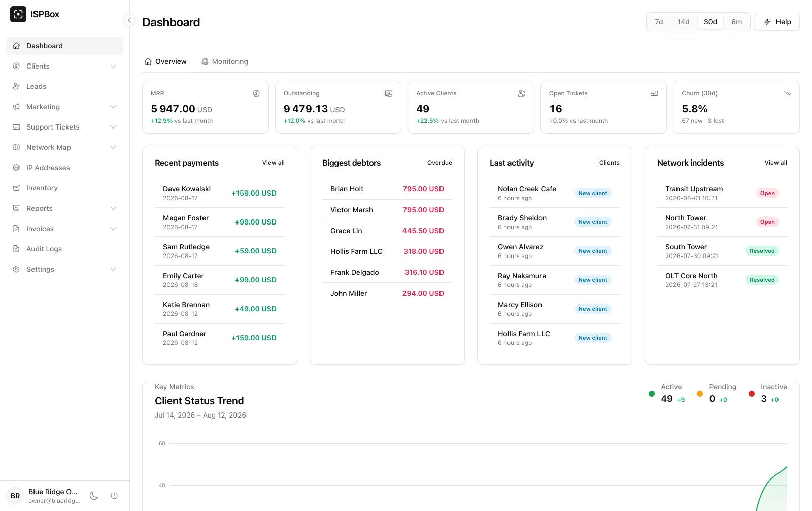Collapse the sidebar with the arrow button
812x511 pixels.
coord(129,20)
